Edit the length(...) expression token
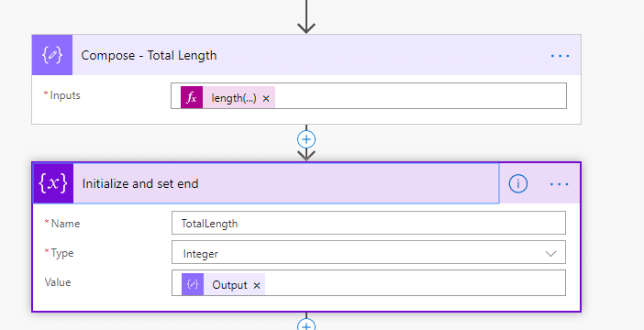 tap(233, 98)
